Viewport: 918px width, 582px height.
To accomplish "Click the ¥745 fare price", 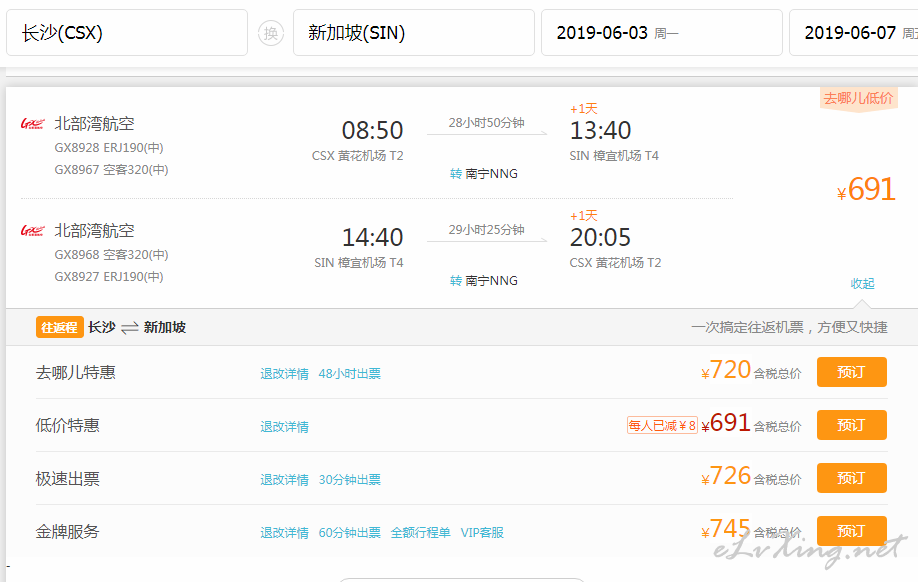I will coord(726,529).
